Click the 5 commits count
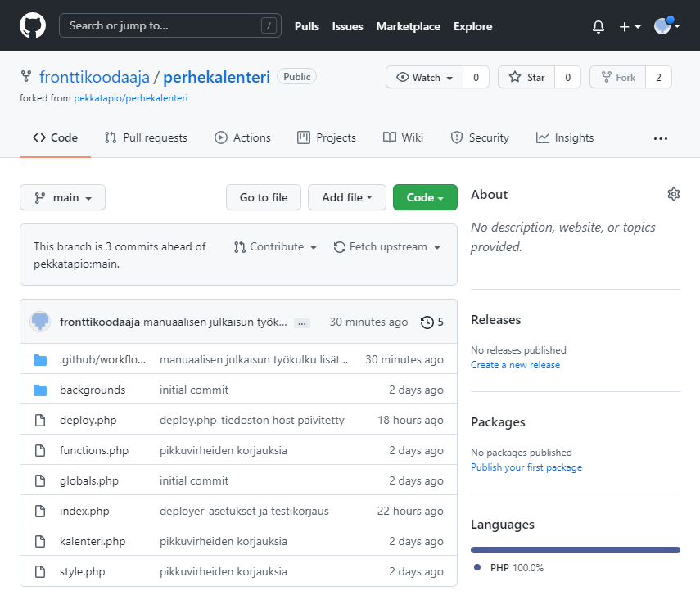The height and width of the screenshot is (595, 700). 440,322
